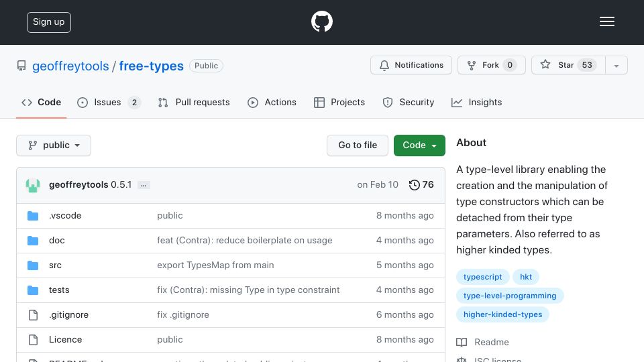The image size is (644, 362).
Task: Click the geoffreytools avatar in commit row
Action: [x=33, y=185]
